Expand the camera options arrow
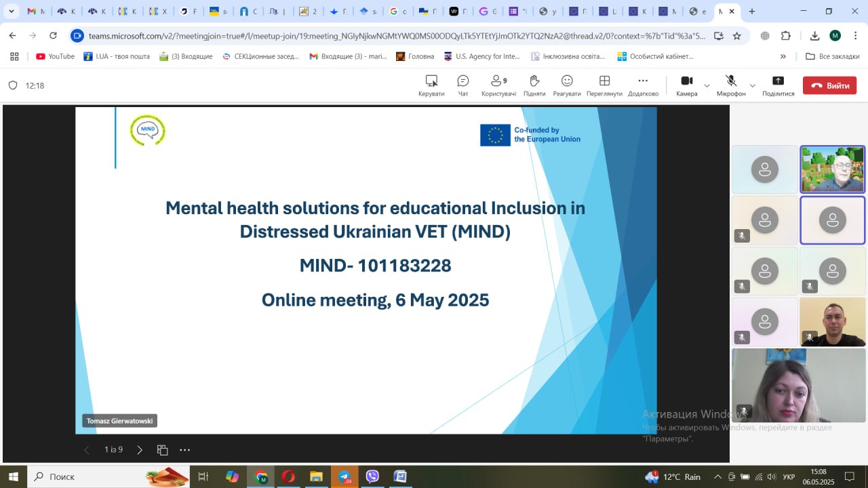The width and height of the screenshot is (868, 488). tap(707, 85)
